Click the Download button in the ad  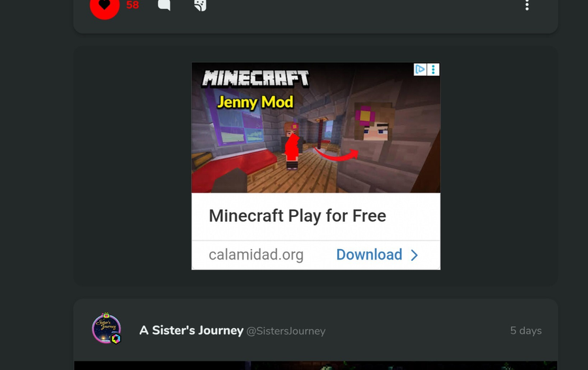click(x=369, y=254)
